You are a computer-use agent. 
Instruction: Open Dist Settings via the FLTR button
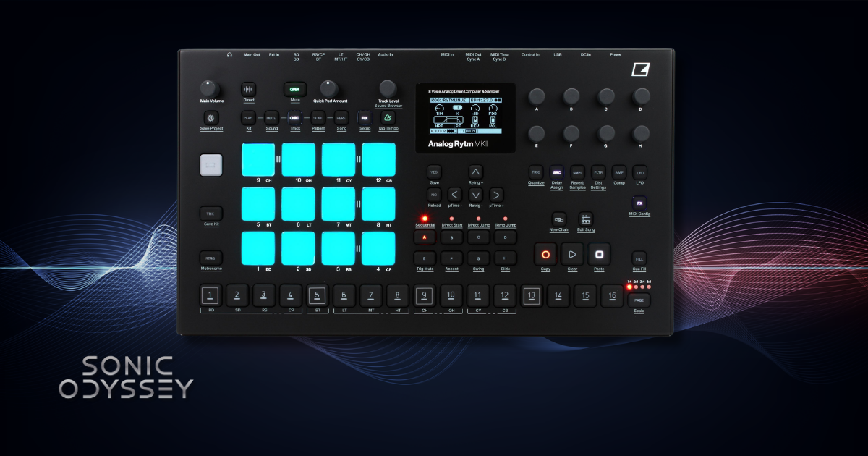[598, 172]
